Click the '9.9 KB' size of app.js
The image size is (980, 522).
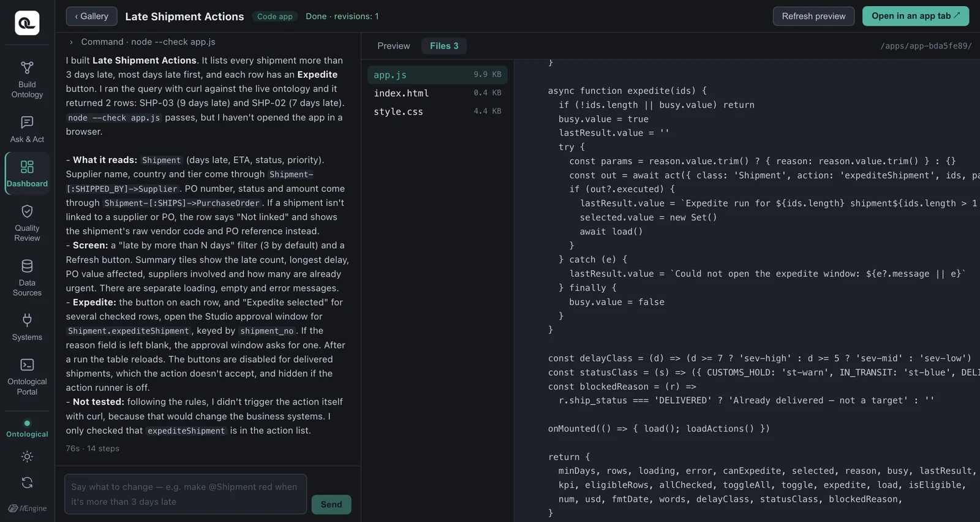(x=488, y=75)
